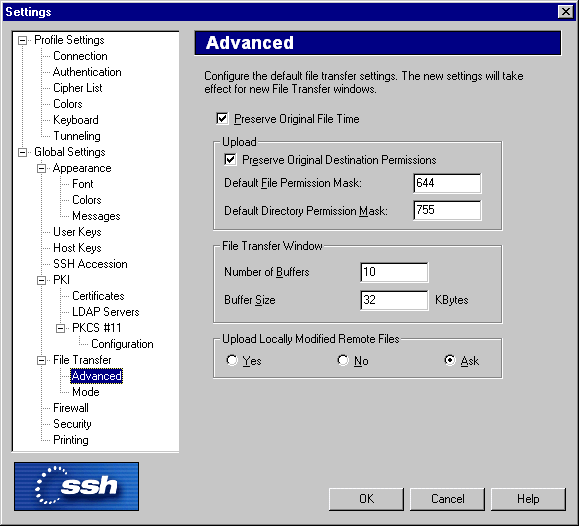This screenshot has height=526, width=579.
Task: Collapse the File Transfer tree branch
Action: [x=42, y=360]
